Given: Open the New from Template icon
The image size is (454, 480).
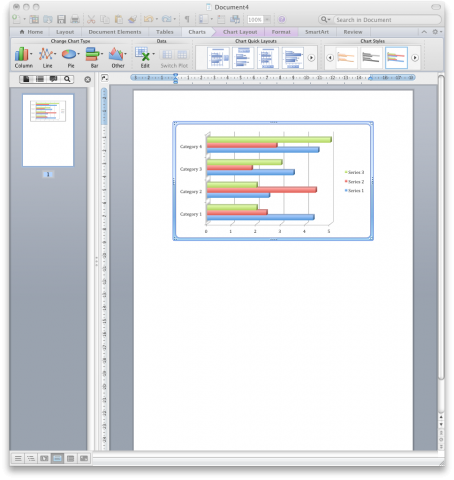Looking at the screenshot, I should [34, 19].
